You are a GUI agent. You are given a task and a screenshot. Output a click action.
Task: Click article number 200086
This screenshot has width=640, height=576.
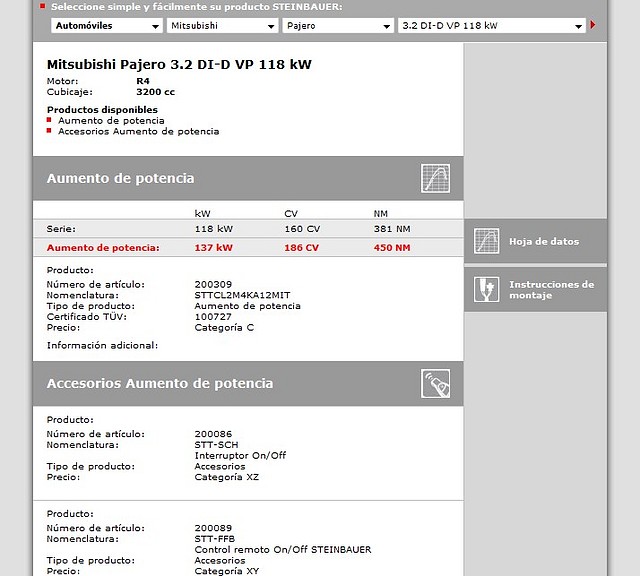coord(213,434)
